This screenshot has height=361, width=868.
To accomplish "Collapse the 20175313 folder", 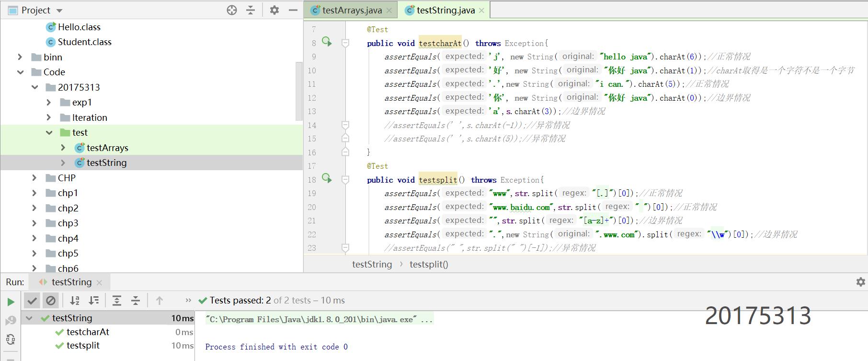I will click(34, 87).
